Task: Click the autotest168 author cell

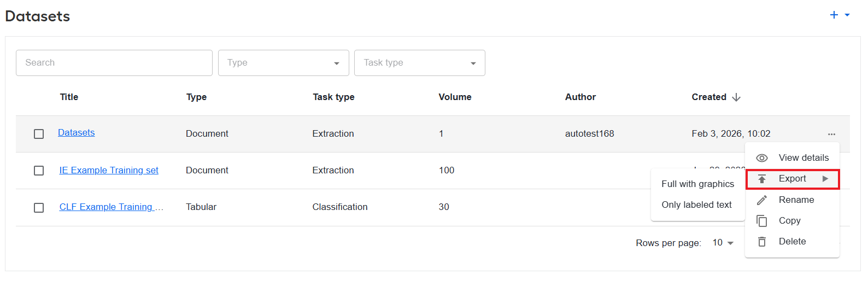Action: [x=590, y=134]
